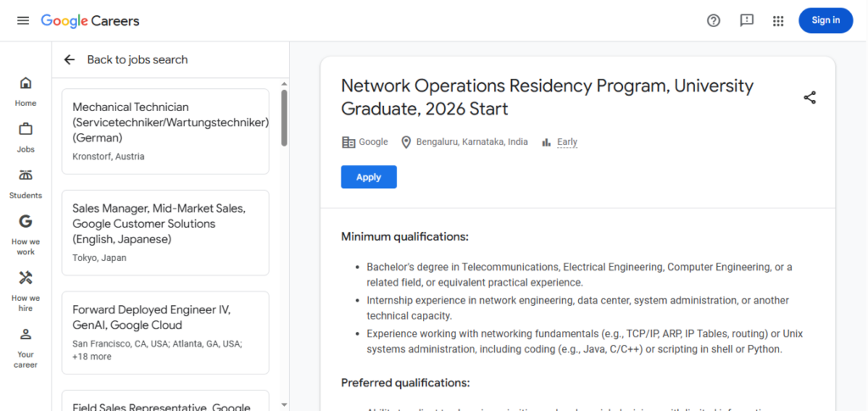Click the Bengaluru, Karnataka, India location text
Image resolution: width=868 pixels, height=411 pixels.
pos(472,142)
